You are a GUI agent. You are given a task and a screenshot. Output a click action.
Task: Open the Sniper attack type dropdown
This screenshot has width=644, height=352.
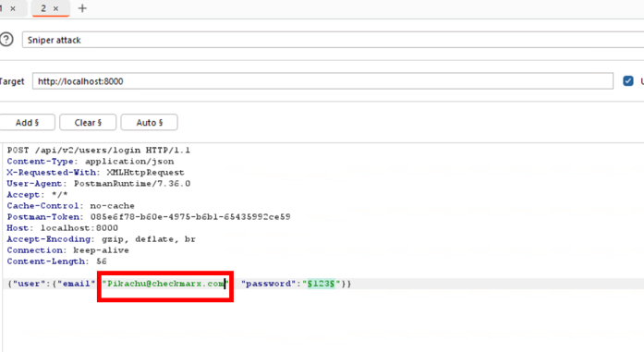click(x=334, y=40)
